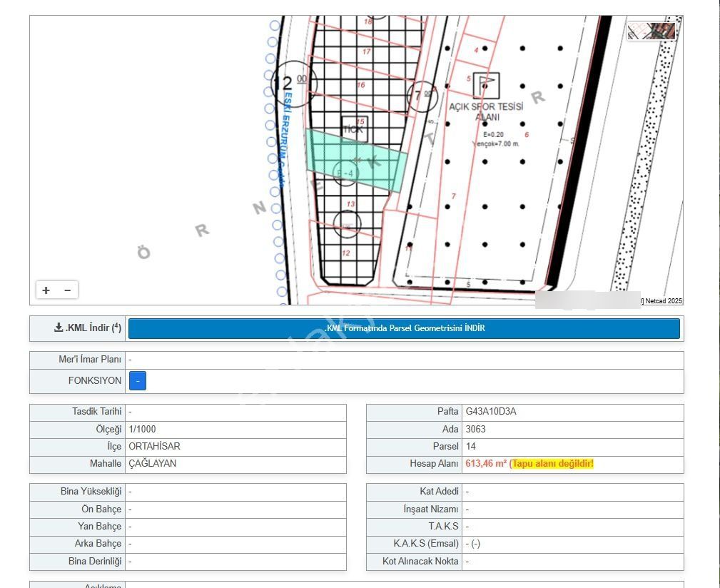Click the AÇIK SPOR TESİSİ ALANI label

tap(486, 112)
